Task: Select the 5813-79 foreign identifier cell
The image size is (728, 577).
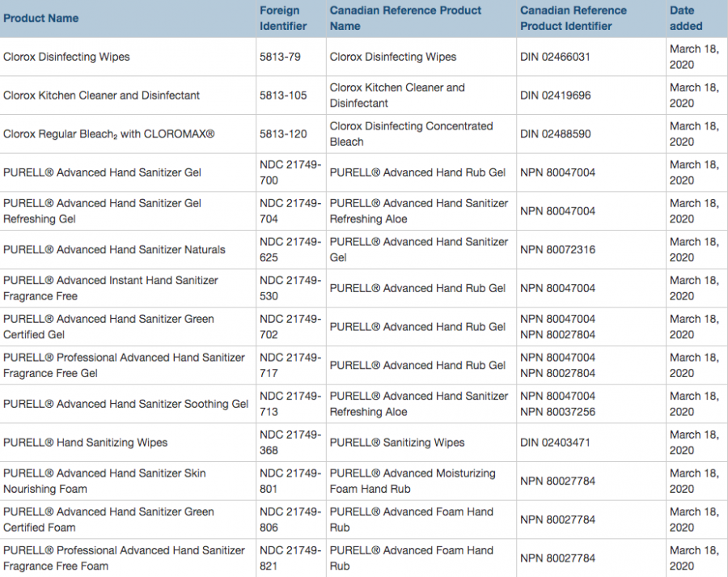Action: [x=280, y=57]
